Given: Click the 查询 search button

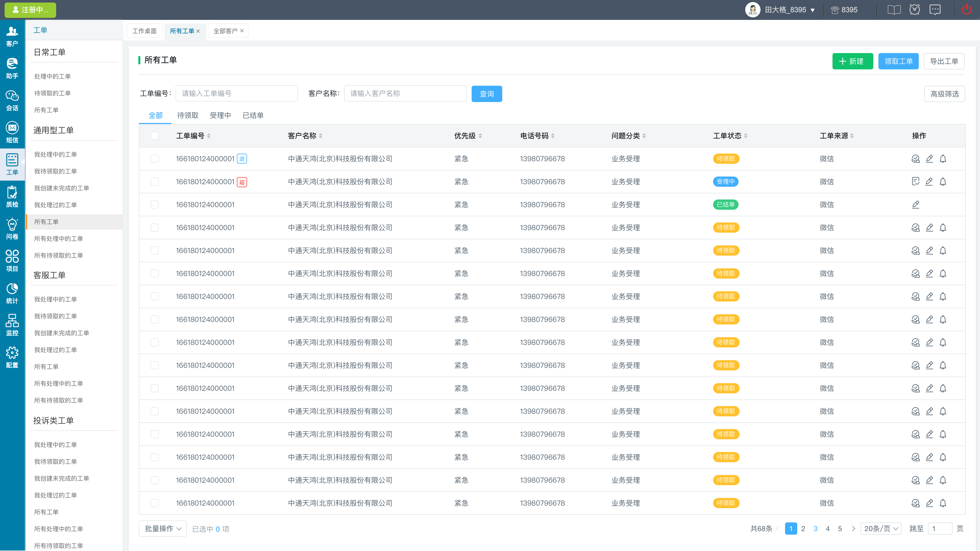Looking at the screenshot, I should click(x=487, y=94).
